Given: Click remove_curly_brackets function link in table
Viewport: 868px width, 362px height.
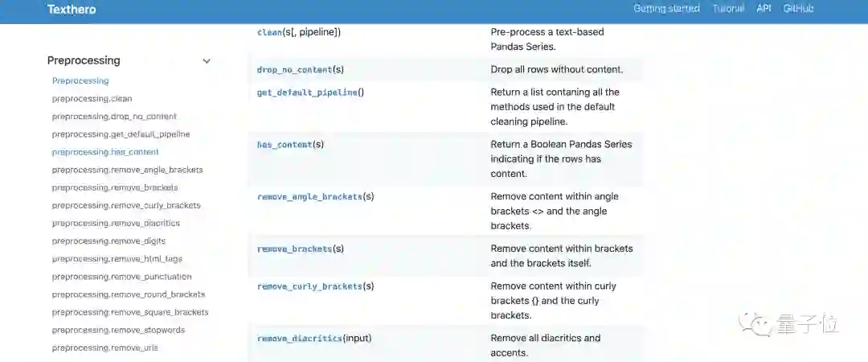Looking at the screenshot, I should pos(309,286).
